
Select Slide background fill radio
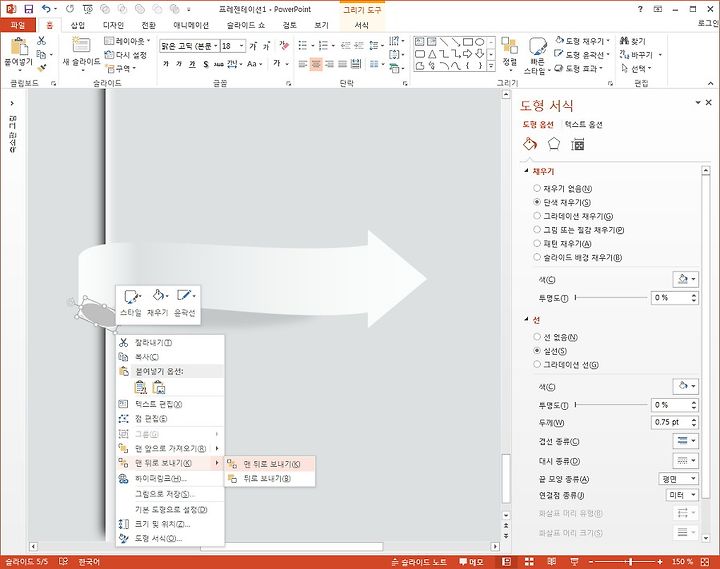click(537, 257)
